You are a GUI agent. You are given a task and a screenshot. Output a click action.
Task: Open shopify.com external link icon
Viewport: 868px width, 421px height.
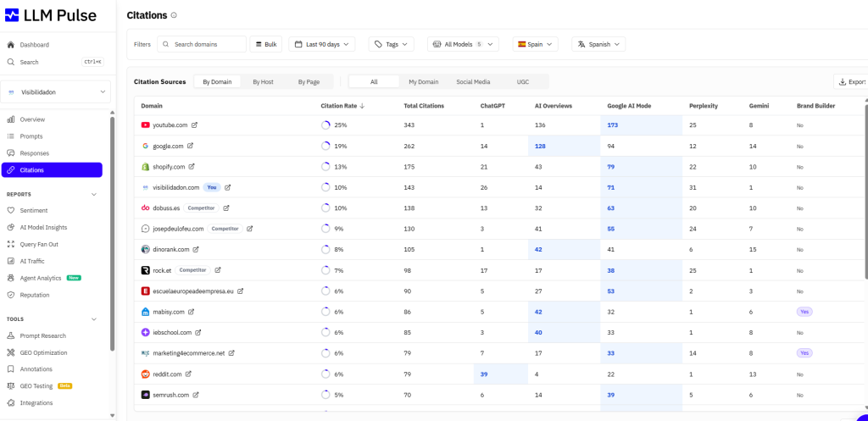(192, 167)
